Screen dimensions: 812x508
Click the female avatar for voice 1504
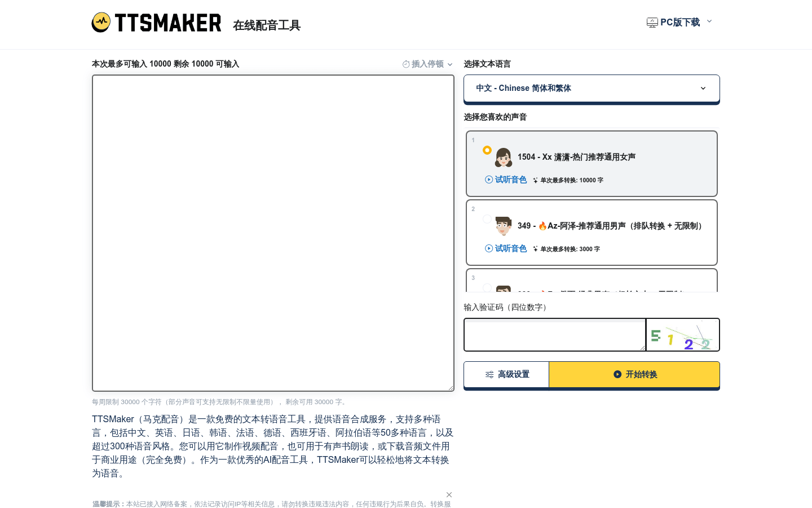(x=504, y=157)
